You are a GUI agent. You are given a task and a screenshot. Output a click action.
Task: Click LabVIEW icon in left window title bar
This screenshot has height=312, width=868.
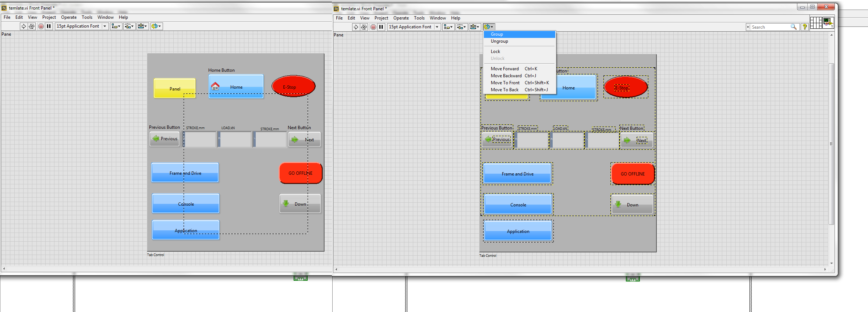pos(4,8)
